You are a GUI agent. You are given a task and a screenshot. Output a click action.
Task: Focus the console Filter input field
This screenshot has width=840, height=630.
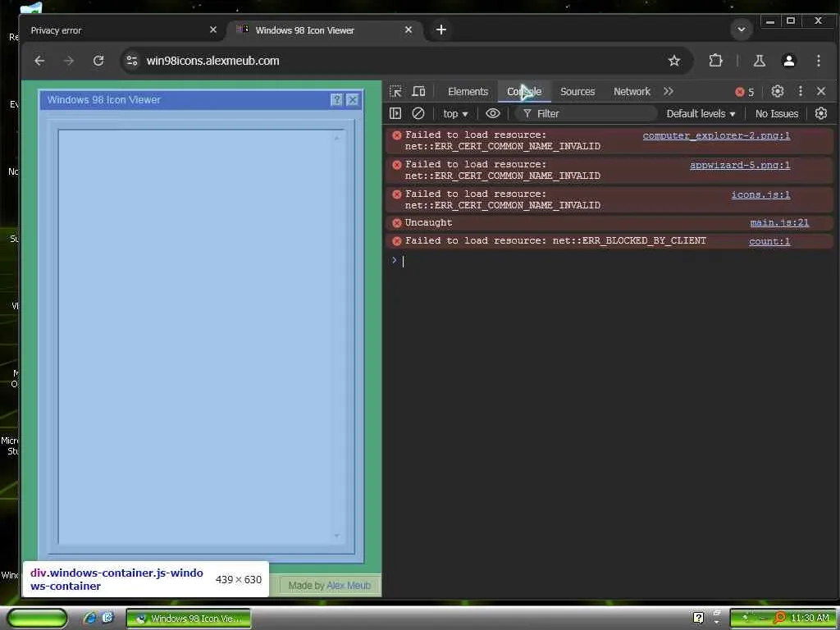[x=587, y=113]
